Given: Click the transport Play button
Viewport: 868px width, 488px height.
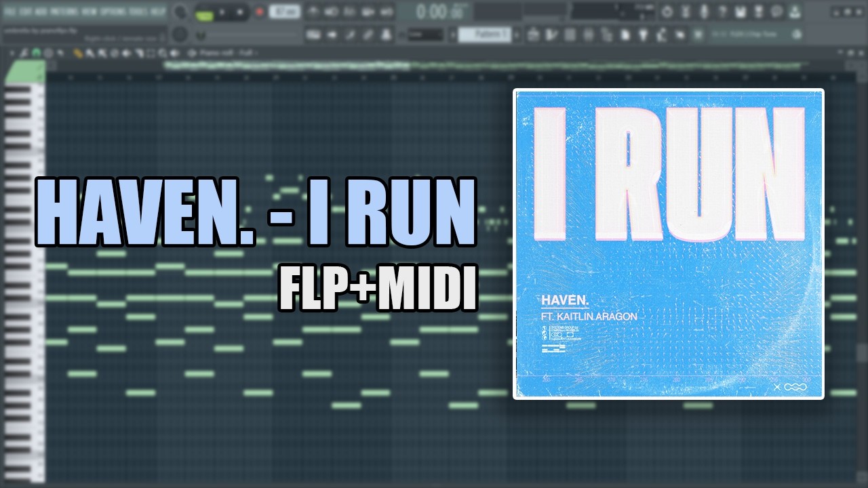Looking at the screenshot, I should (x=222, y=12).
